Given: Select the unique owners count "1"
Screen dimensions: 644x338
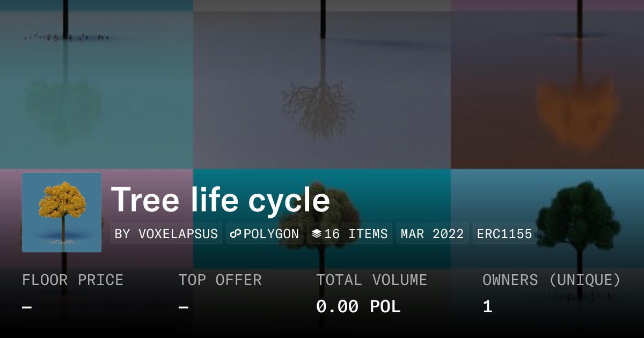Looking at the screenshot, I should 487,307.
